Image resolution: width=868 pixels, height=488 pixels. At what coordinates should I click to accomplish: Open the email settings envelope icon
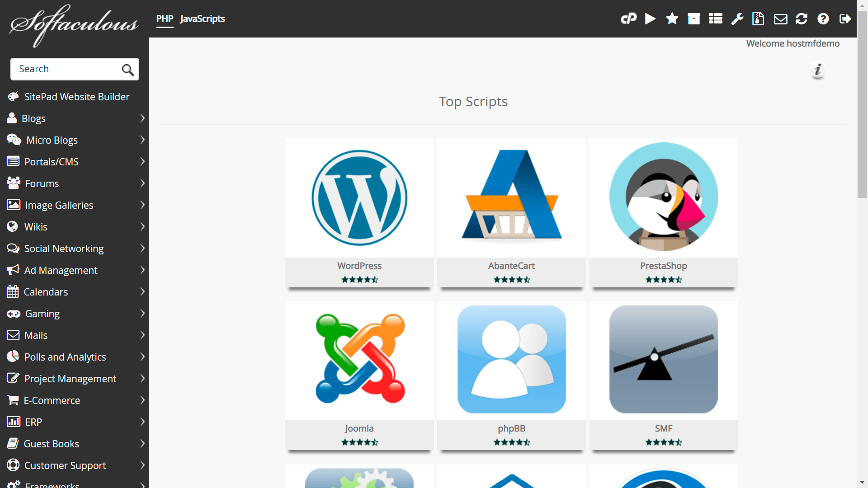[781, 19]
